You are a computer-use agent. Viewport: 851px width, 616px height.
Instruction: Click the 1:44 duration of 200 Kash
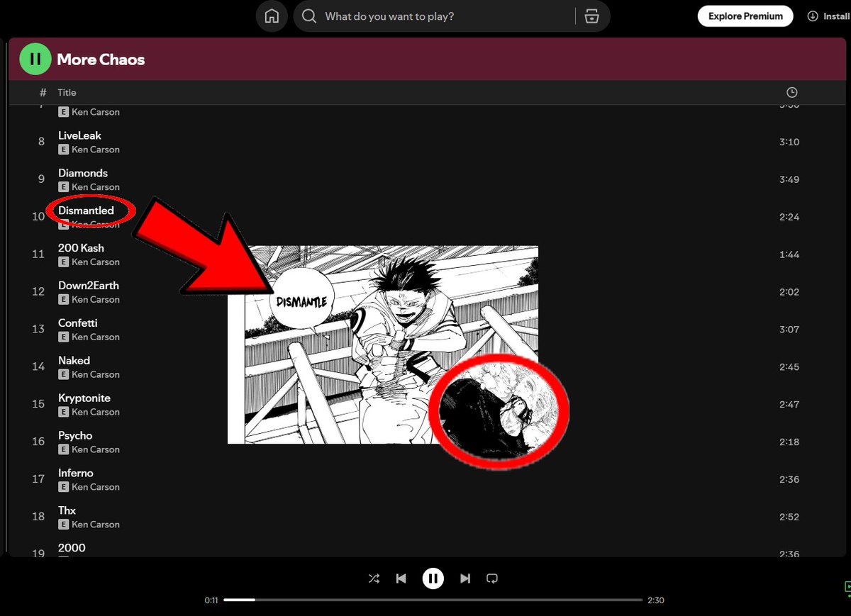pyautogui.click(x=789, y=255)
